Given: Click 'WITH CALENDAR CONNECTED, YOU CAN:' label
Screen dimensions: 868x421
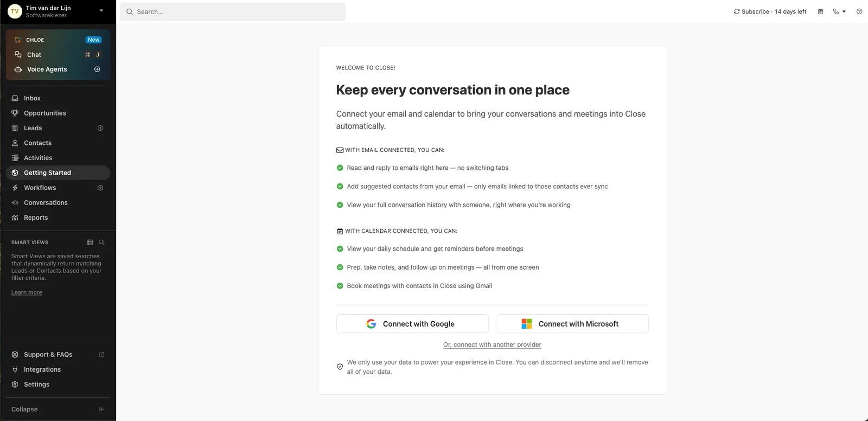Looking at the screenshot, I should pyautogui.click(x=401, y=231).
